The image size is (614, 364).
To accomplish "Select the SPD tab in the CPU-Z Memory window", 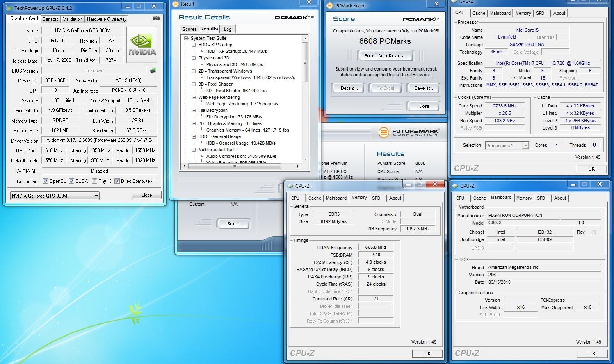I will pyautogui.click(x=376, y=198).
